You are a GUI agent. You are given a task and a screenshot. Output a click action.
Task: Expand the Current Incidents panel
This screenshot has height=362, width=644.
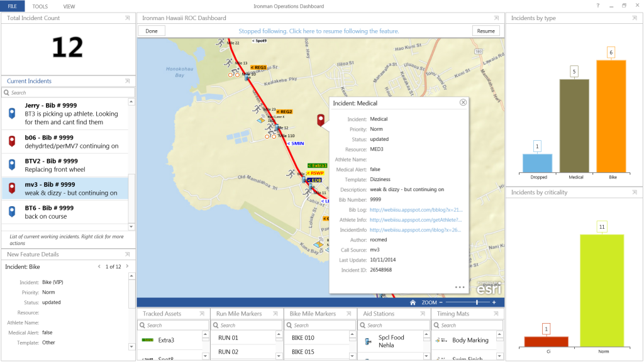(127, 81)
